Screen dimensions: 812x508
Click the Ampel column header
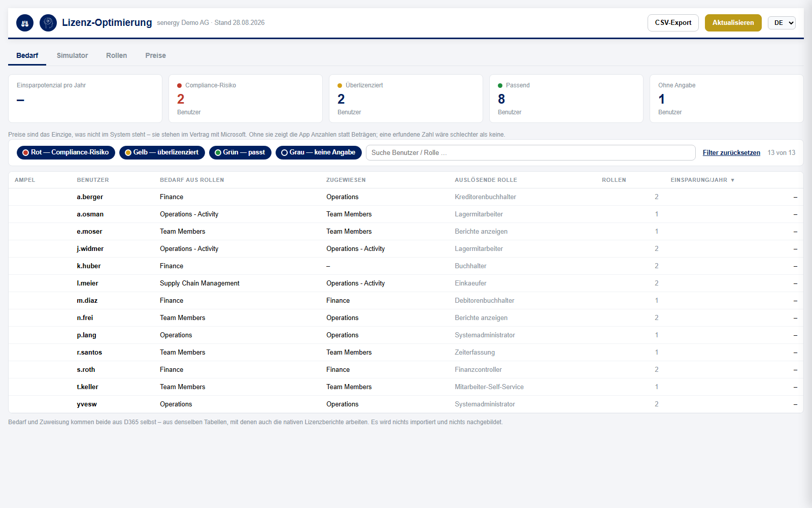(x=25, y=180)
